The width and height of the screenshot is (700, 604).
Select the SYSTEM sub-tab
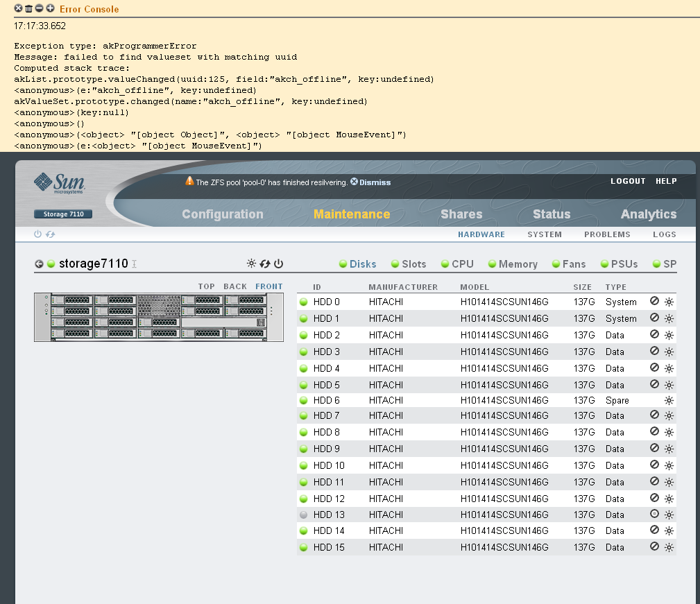coord(545,234)
